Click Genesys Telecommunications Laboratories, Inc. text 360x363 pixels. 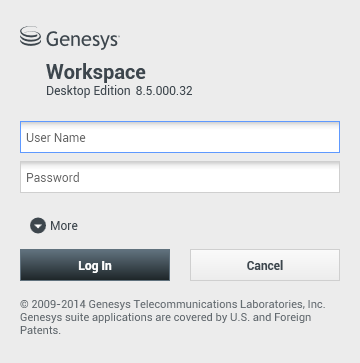tap(207, 304)
